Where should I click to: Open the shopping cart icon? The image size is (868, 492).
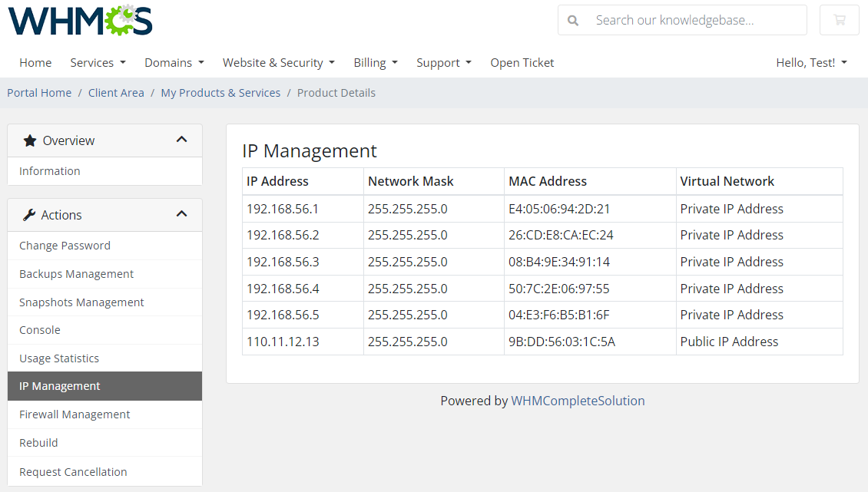coord(839,20)
